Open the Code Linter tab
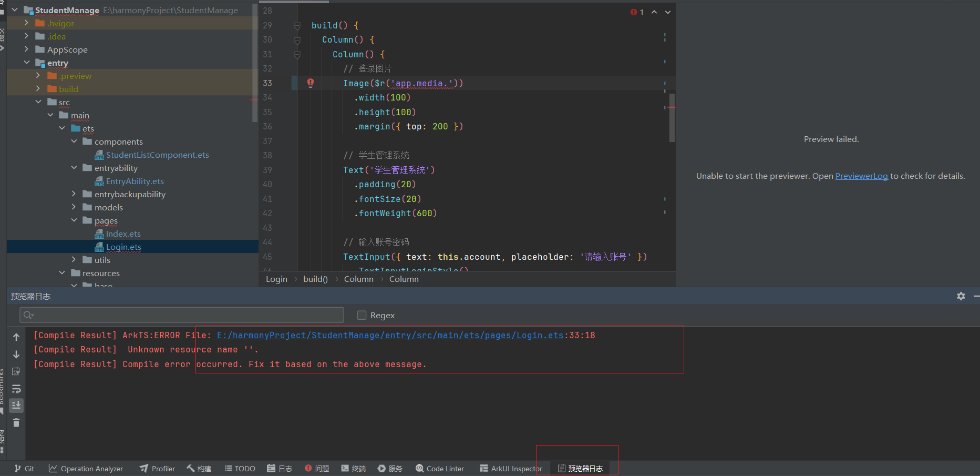The image size is (980, 476). point(440,469)
